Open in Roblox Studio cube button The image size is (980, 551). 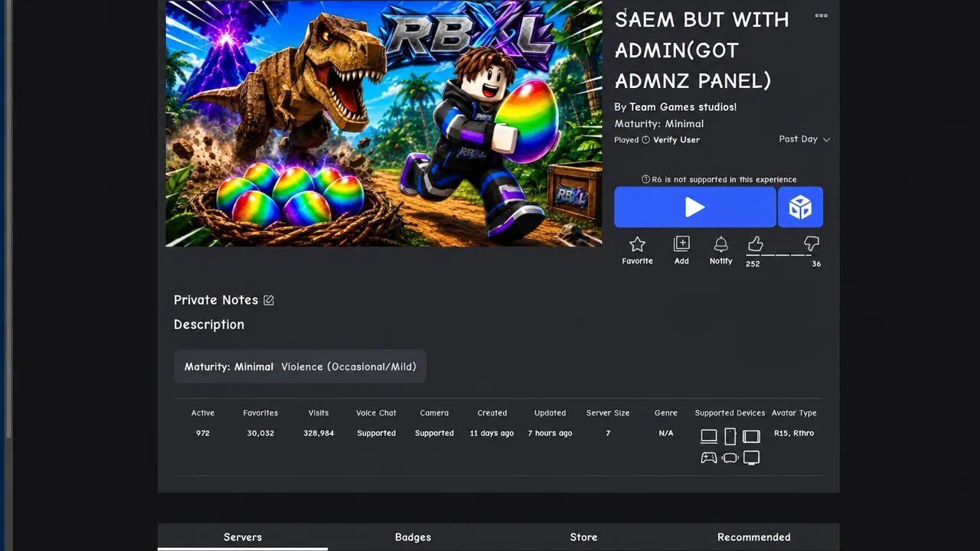800,207
